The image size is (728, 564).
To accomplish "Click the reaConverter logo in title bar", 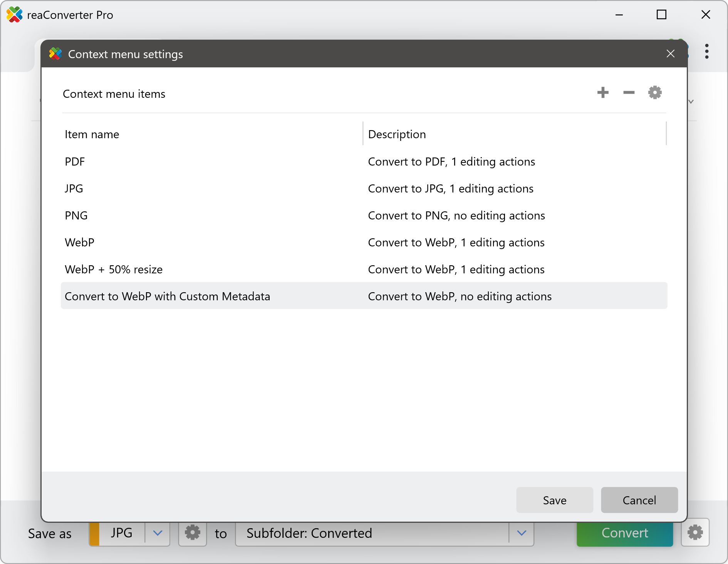I will click(15, 15).
